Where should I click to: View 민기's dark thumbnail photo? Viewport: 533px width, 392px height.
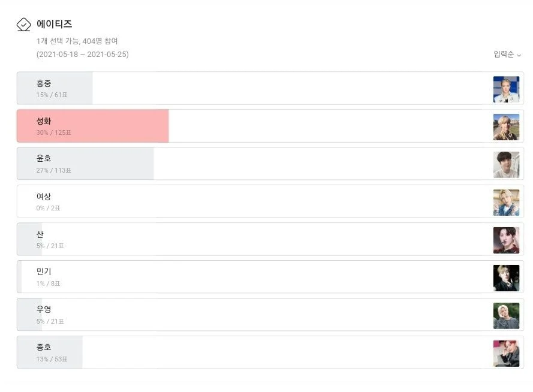(506, 278)
